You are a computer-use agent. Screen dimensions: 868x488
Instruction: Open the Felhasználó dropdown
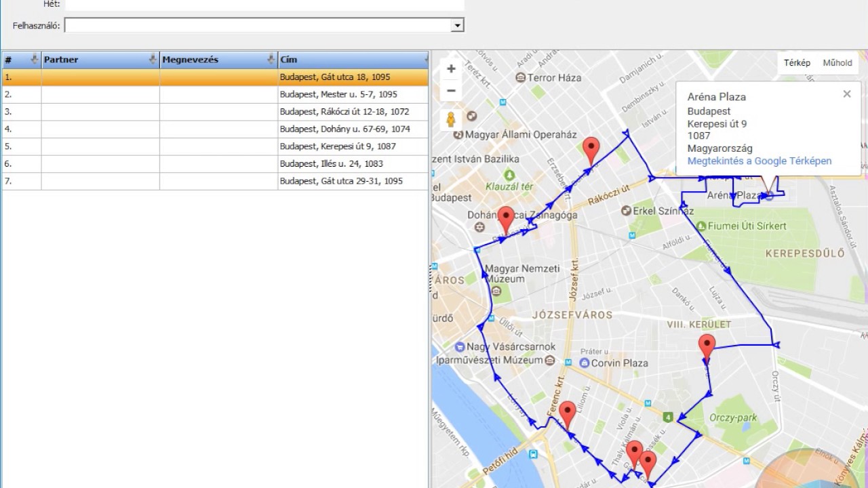(458, 26)
